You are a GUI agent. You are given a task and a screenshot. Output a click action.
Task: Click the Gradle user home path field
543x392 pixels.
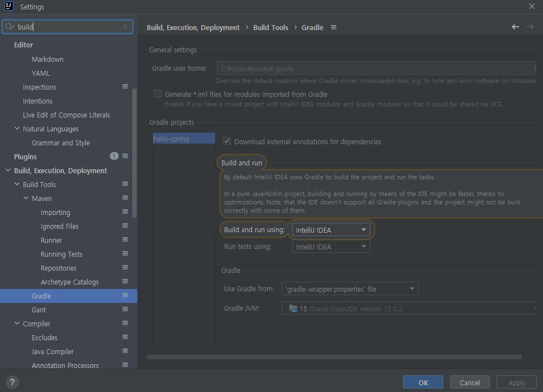pos(376,68)
